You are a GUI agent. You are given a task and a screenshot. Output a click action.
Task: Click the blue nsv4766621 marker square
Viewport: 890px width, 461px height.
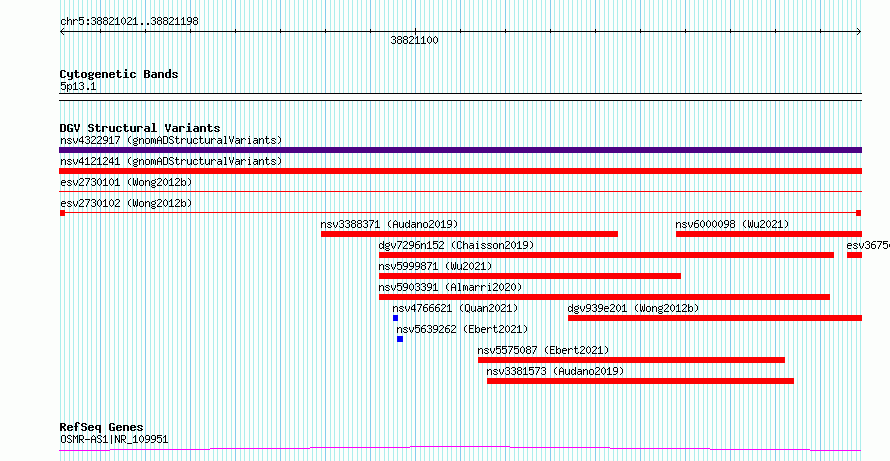(396, 318)
